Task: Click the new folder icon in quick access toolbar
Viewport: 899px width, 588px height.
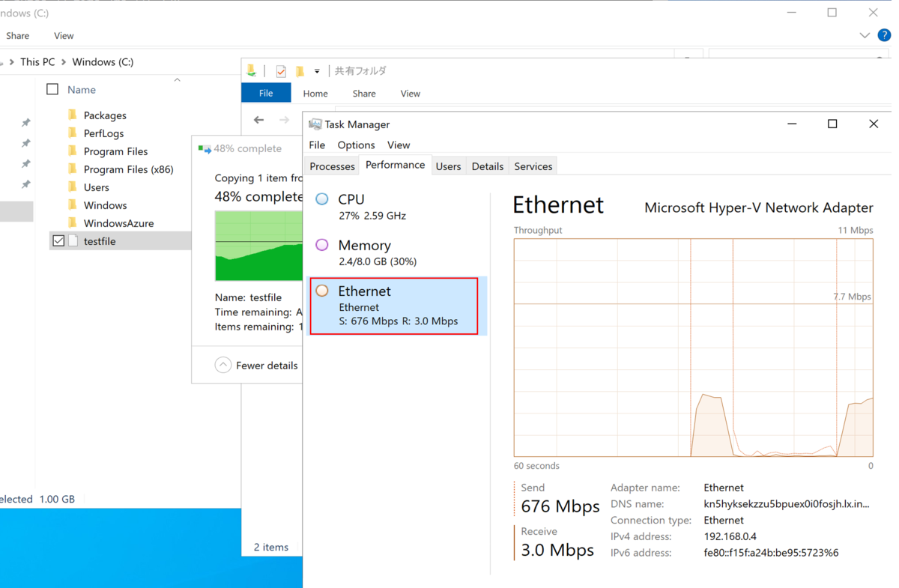Action: (300, 71)
